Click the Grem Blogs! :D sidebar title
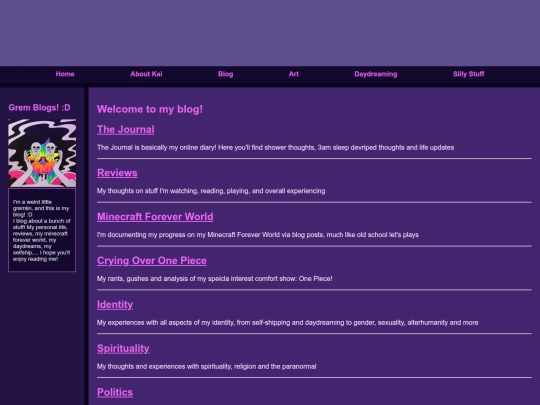This screenshot has height=405, width=540. coord(39,108)
